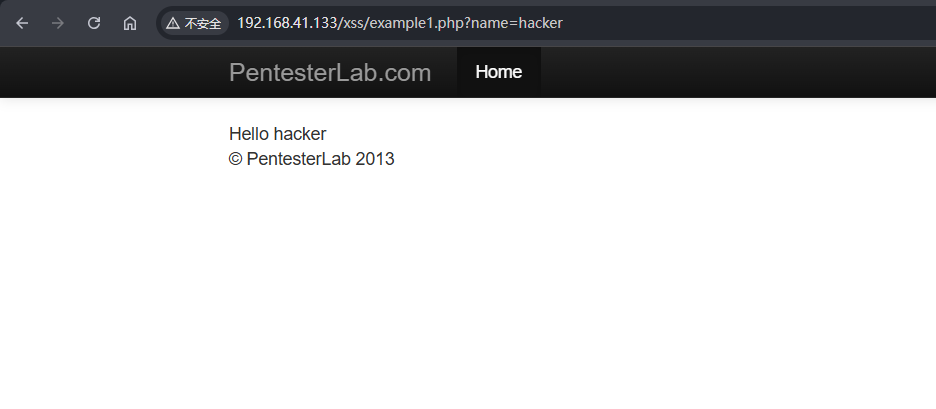The height and width of the screenshot is (409, 936).
Task: Click the not-secure warning triangle icon
Action: (173, 23)
